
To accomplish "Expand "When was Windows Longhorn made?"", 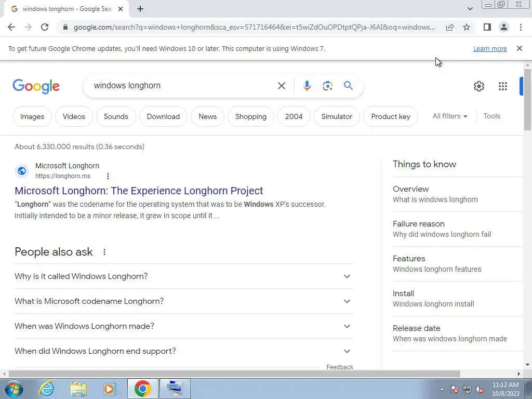I will (184, 326).
